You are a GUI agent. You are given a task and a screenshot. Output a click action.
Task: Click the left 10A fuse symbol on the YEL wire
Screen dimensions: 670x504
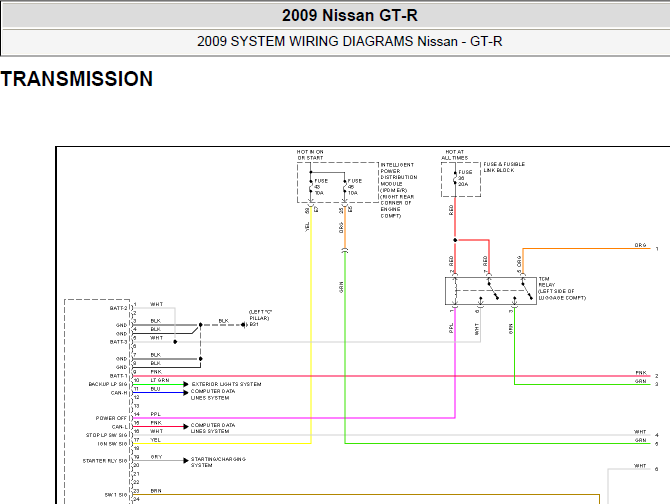311,188
